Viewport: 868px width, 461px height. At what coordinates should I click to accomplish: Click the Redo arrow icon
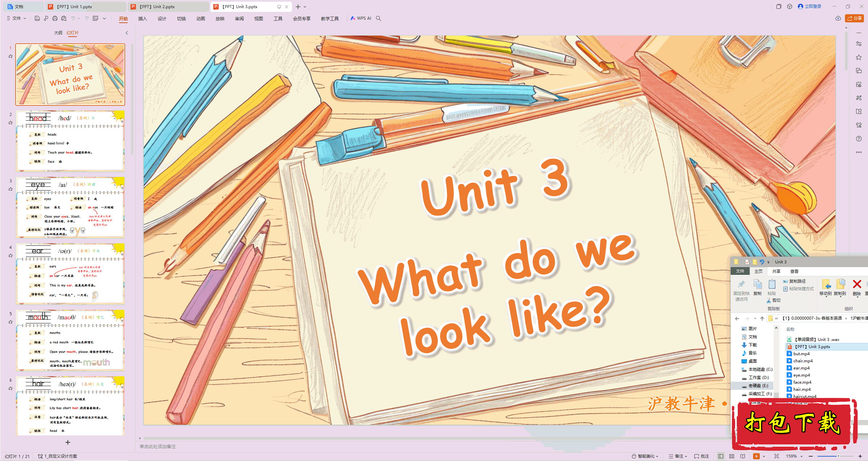coord(87,18)
